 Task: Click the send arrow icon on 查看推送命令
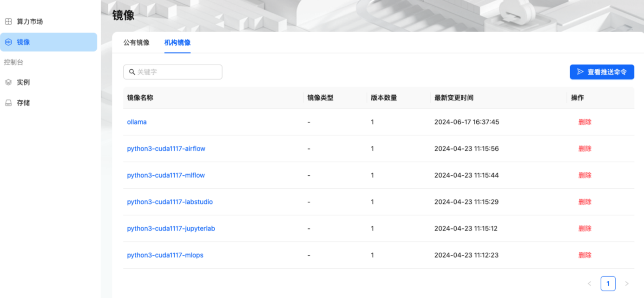(x=580, y=72)
